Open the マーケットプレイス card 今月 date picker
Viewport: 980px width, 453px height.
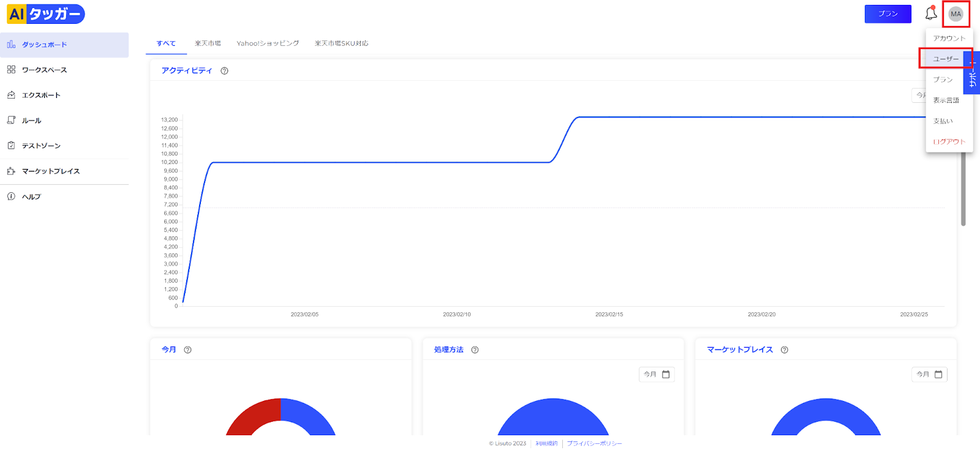coord(929,375)
